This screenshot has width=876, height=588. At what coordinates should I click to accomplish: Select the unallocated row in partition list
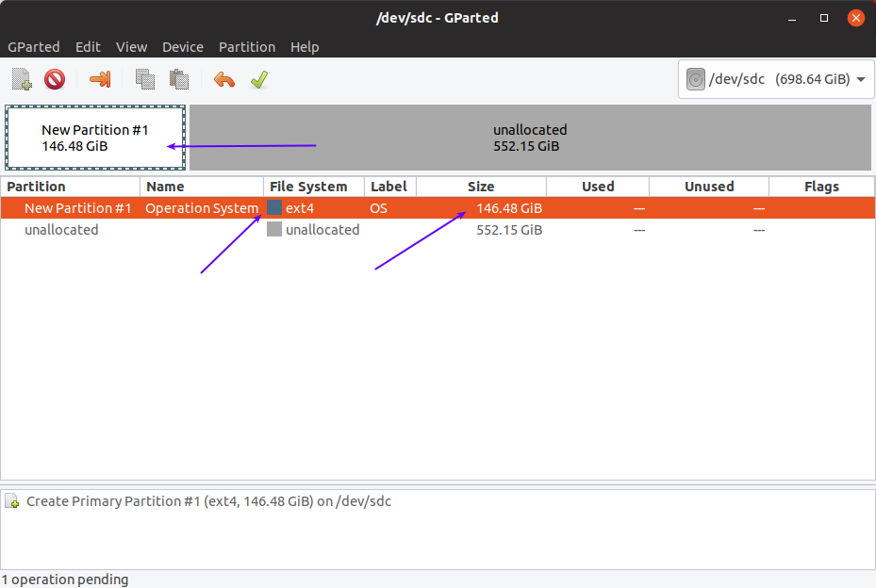(x=61, y=229)
